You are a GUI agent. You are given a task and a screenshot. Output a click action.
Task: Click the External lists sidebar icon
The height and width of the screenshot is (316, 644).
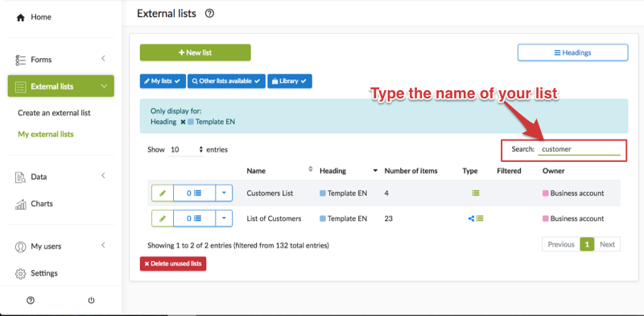[21, 87]
